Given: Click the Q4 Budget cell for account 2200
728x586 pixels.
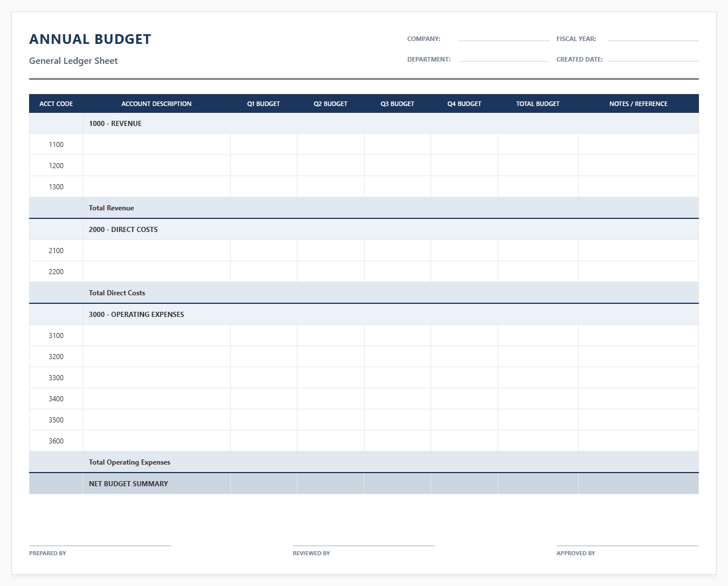Looking at the screenshot, I should pyautogui.click(x=464, y=272).
